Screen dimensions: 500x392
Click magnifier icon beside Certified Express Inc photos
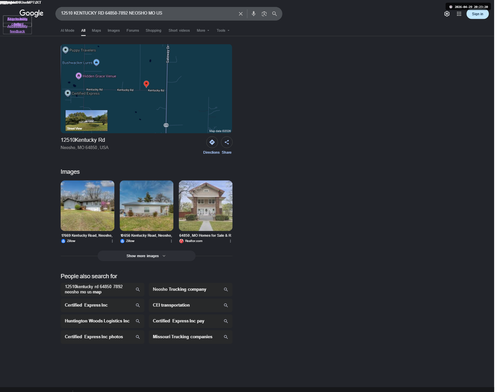pos(138,337)
